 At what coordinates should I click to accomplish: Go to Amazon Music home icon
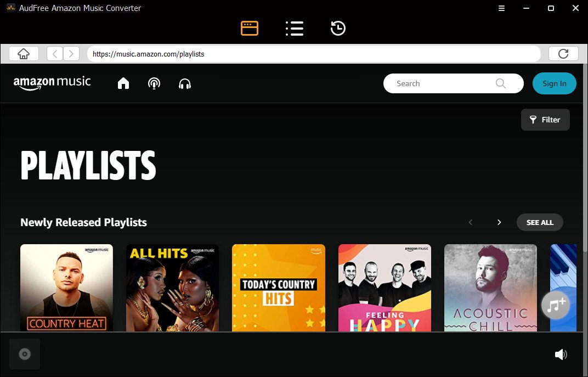pyautogui.click(x=123, y=83)
